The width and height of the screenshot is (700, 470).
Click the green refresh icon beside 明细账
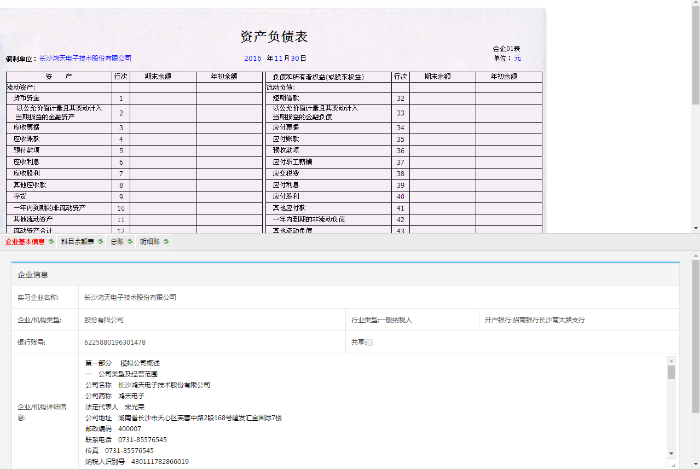[x=166, y=241]
